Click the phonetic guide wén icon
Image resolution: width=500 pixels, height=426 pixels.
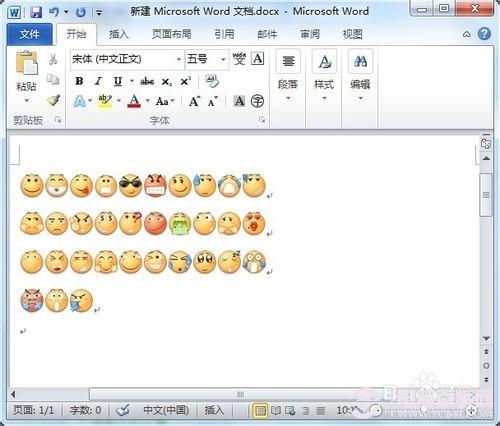tap(239, 59)
